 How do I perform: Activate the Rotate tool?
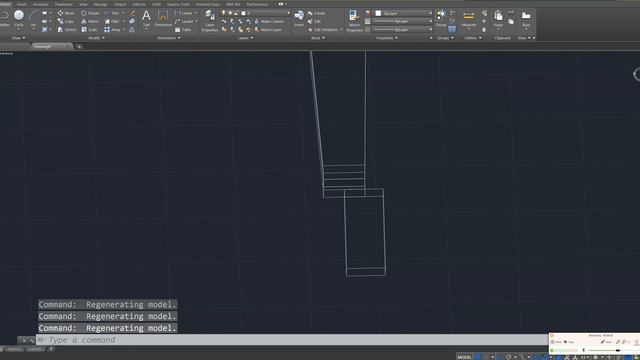[90, 13]
